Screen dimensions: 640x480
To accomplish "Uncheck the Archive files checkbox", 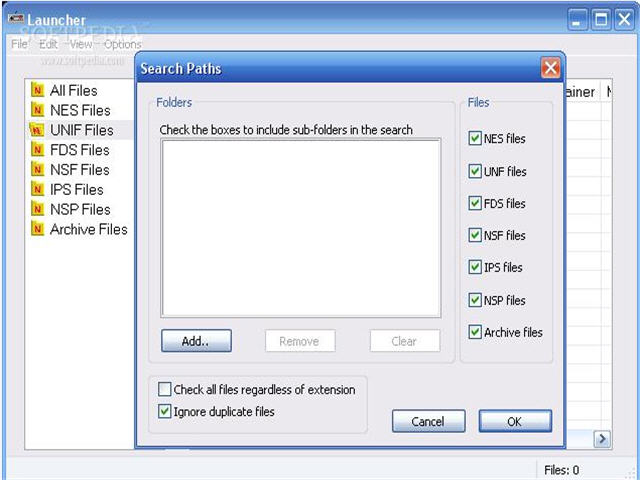I will point(475,332).
